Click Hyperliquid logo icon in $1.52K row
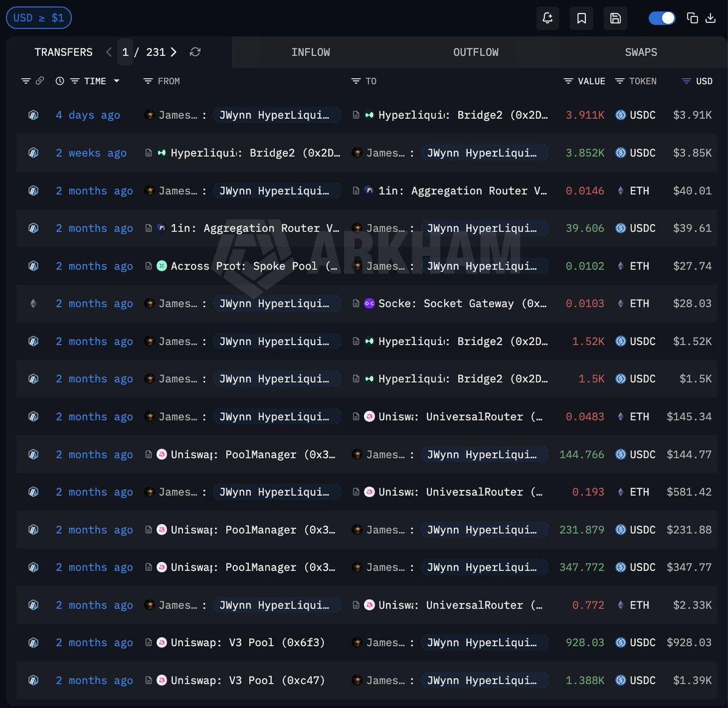Viewport: 728px width, 708px height. 369,341
